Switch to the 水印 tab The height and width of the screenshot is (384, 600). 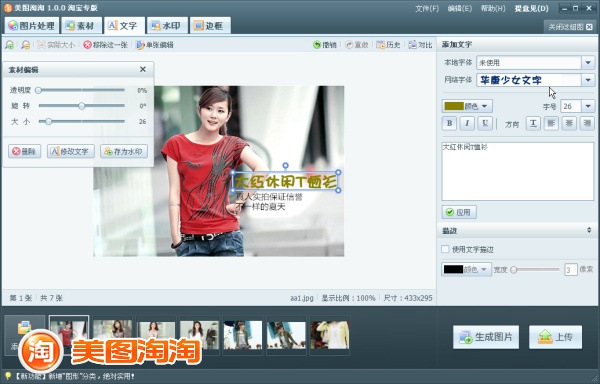[167, 26]
